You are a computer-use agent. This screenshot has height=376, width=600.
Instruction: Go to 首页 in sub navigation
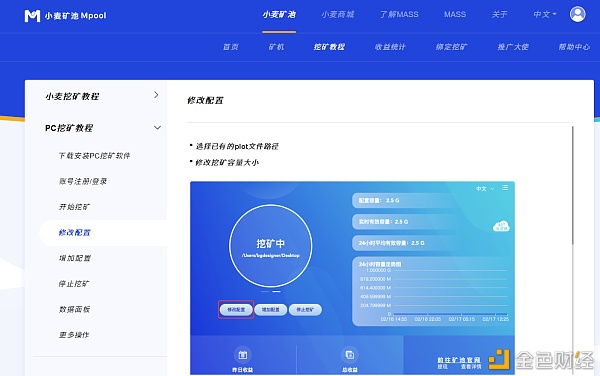[x=230, y=47]
